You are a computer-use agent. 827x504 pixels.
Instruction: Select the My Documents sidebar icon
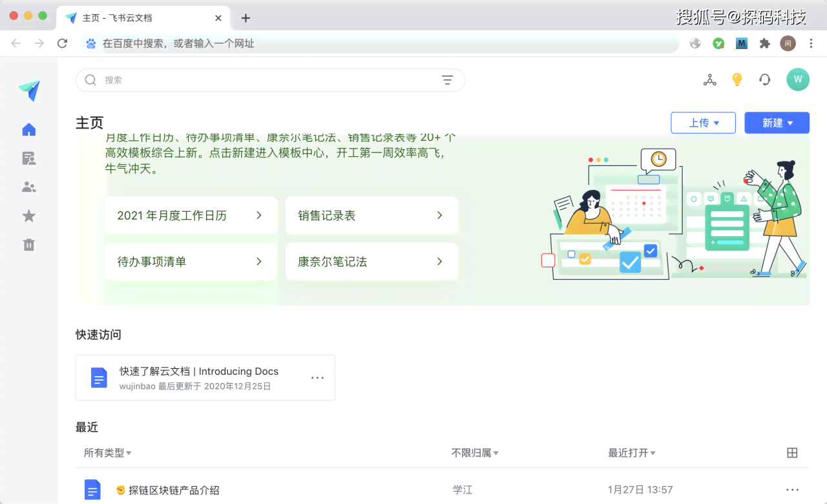coord(28,158)
